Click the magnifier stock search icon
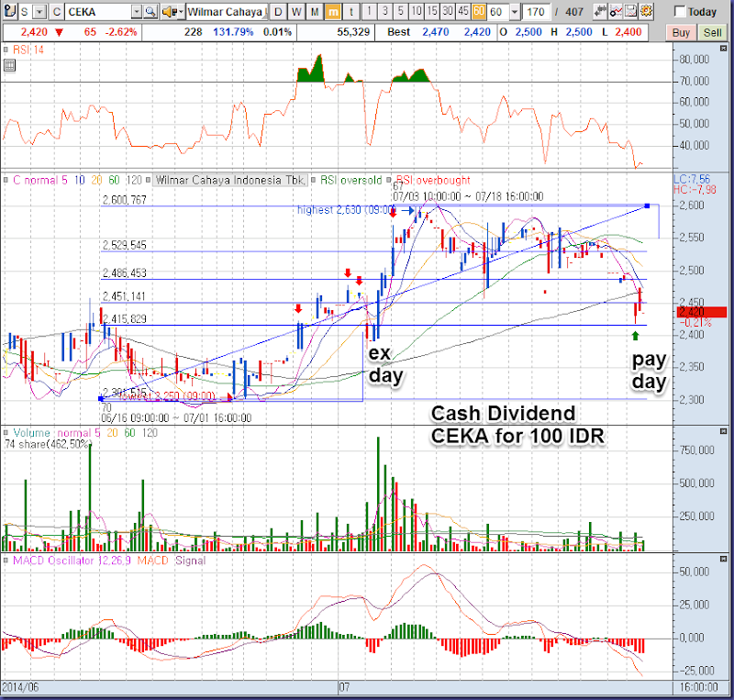 [x=150, y=11]
